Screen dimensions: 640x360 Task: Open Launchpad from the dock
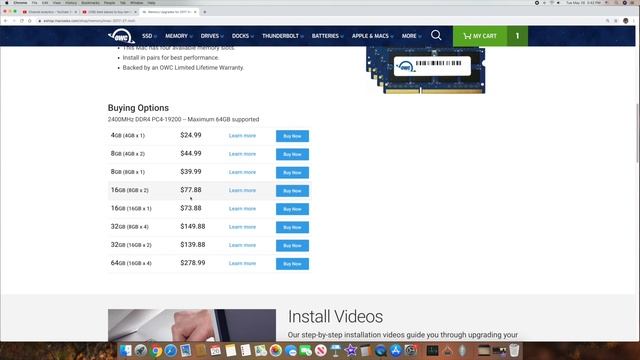coord(141,351)
